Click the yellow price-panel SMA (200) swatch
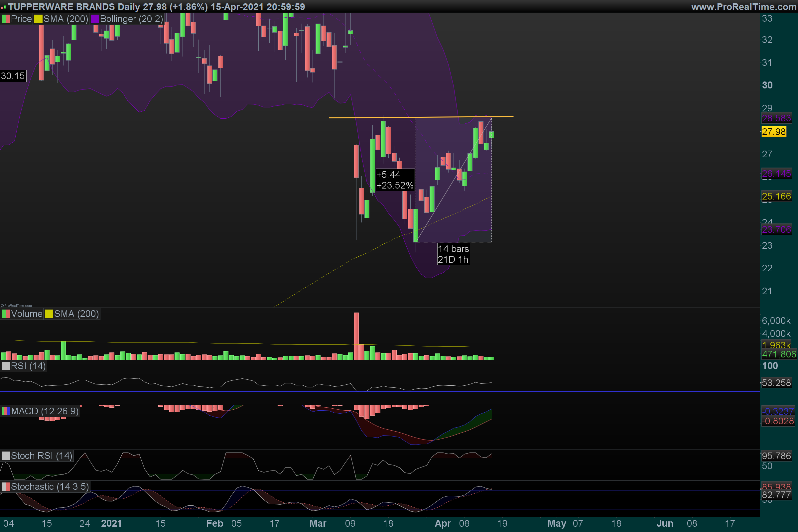798x532 pixels. point(38,19)
